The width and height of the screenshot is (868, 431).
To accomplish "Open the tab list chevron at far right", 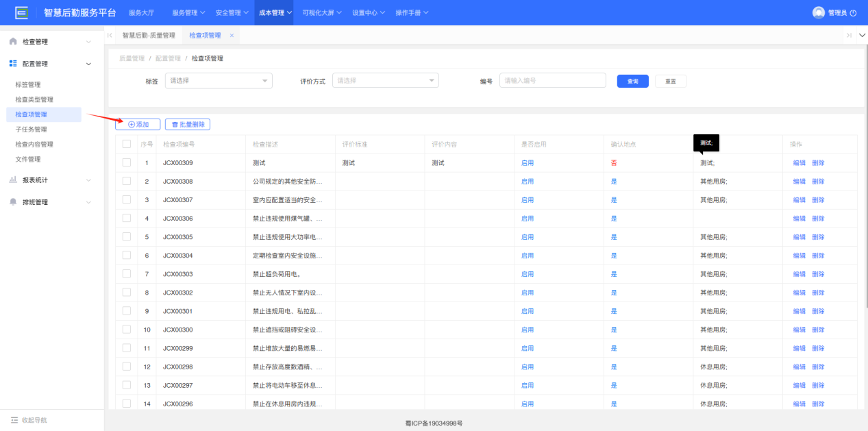I will pos(862,36).
